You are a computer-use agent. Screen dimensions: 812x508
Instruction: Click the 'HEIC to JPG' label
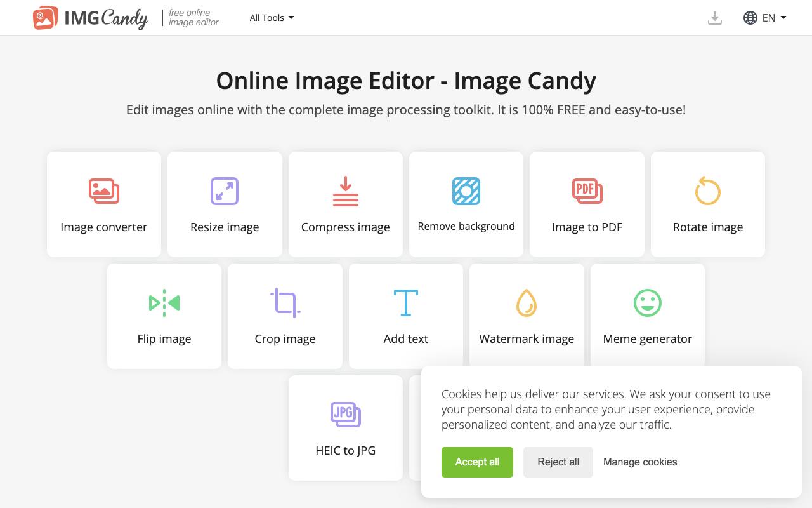(346, 451)
